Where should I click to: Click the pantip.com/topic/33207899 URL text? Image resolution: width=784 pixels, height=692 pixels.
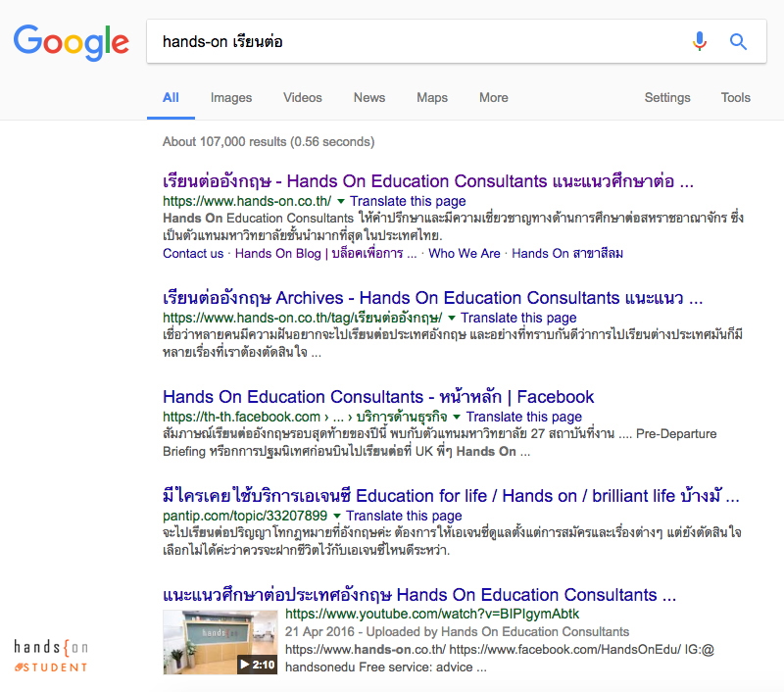[x=245, y=516]
